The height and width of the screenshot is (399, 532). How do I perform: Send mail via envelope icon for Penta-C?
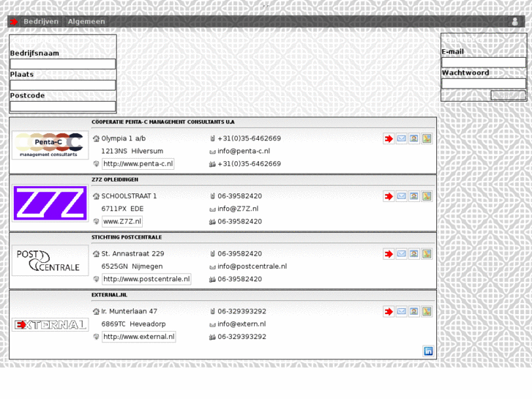[x=401, y=138]
